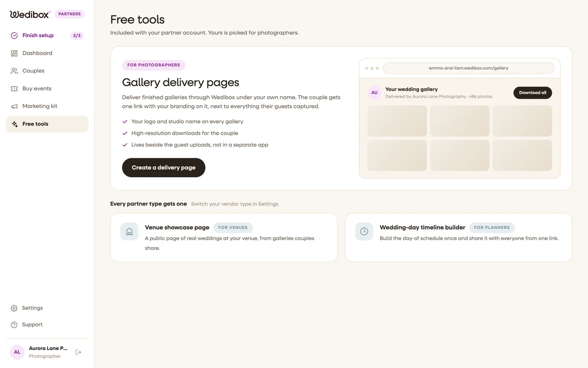Click the Every partner type gets one label
Screen dimensions: 588x368
[149, 204]
